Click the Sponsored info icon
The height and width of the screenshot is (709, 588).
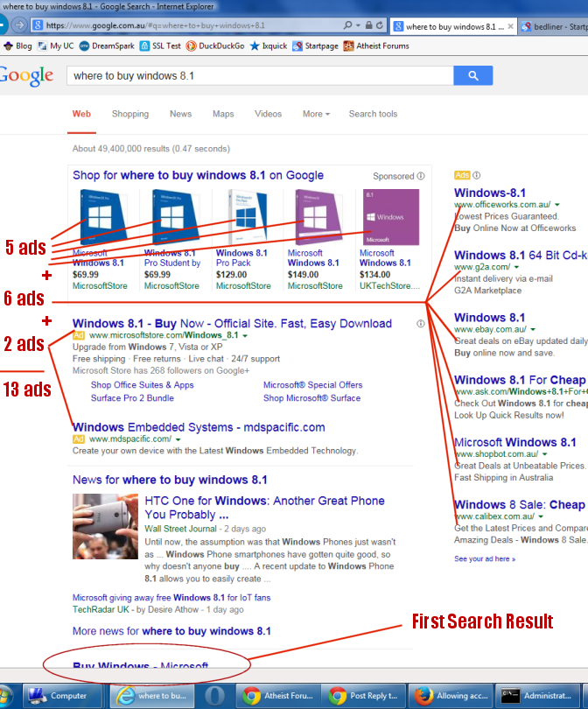point(421,176)
